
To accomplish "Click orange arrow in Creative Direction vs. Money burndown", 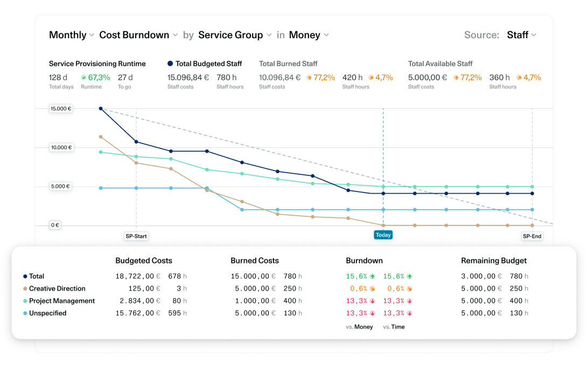I will [373, 289].
